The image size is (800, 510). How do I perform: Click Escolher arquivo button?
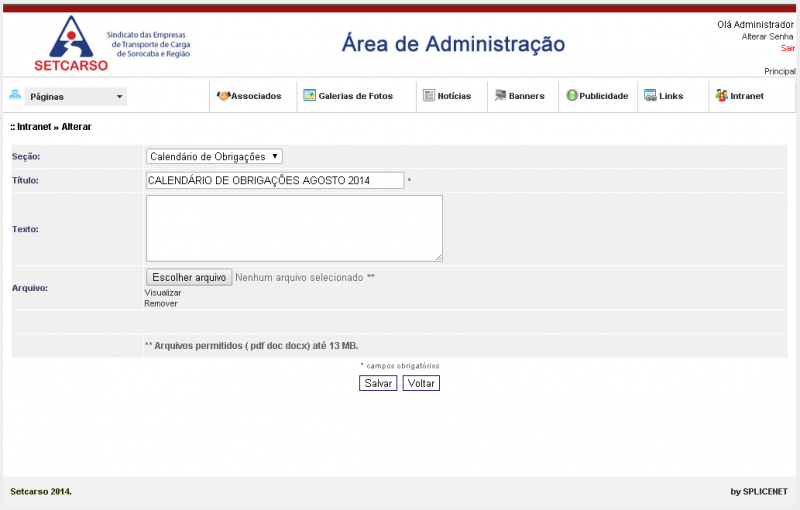tap(189, 277)
